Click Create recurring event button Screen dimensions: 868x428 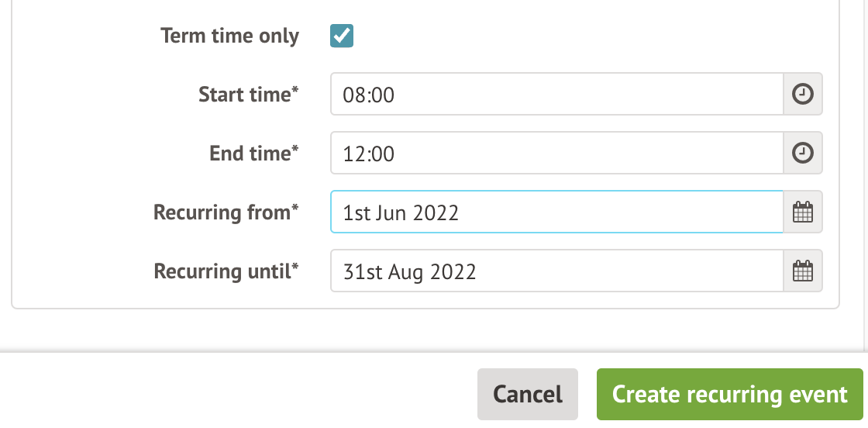tap(729, 394)
